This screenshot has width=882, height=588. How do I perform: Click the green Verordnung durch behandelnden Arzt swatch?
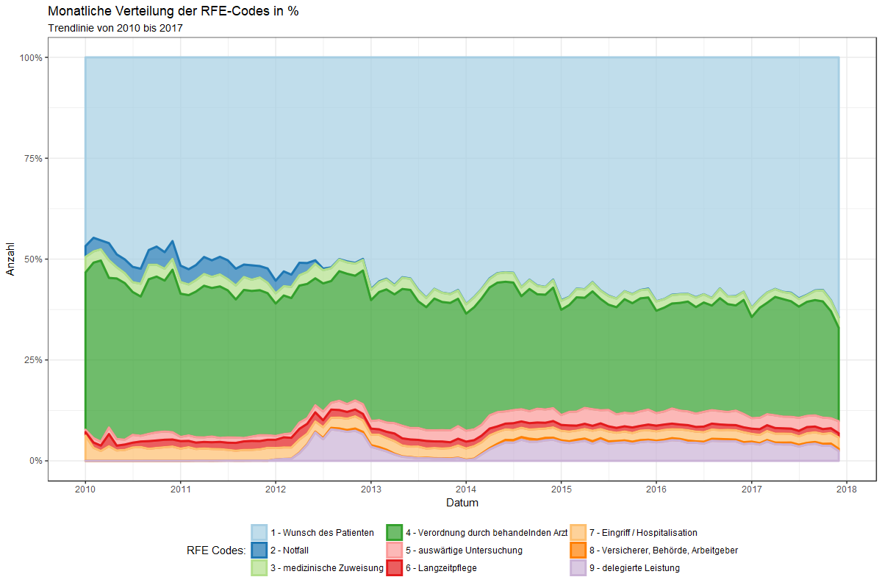395,533
